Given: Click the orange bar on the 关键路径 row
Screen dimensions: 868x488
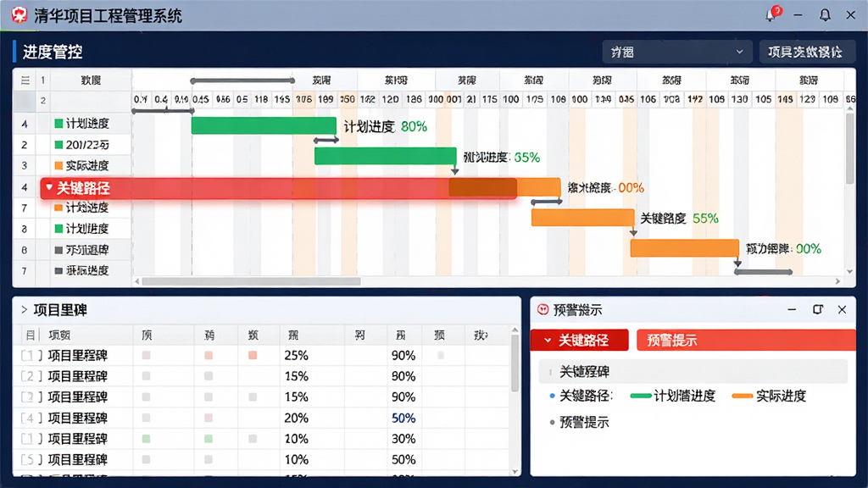Looking at the screenshot, I should point(504,187).
